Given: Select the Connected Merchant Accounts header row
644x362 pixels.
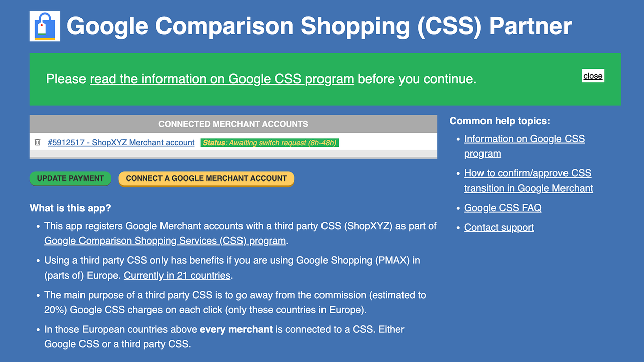Looking at the screenshot, I should pos(233,124).
